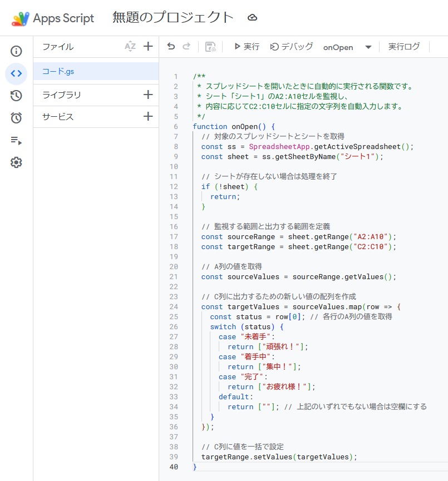The height and width of the screenshot is (481, 448).
Task: Click the "お疲れ様！" return string
Action: 284,386
